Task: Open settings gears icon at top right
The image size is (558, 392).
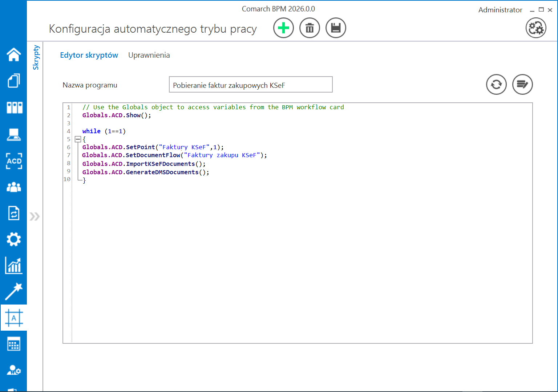Action: [536, 28]
